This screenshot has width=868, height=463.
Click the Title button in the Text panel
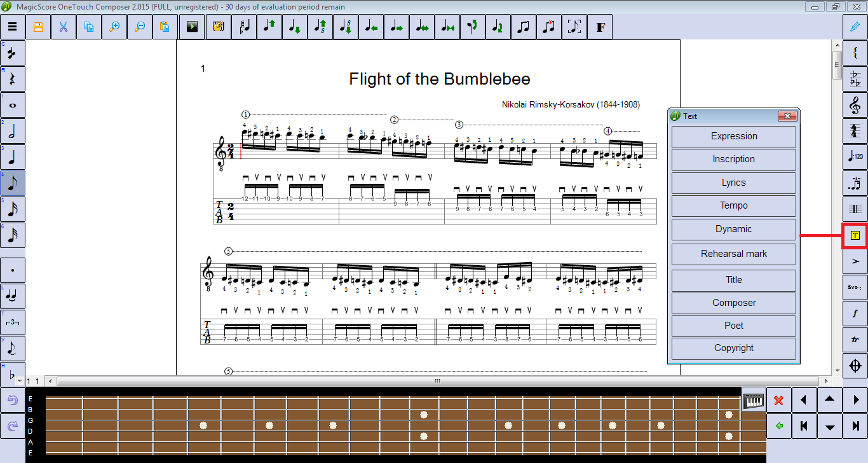734,280
